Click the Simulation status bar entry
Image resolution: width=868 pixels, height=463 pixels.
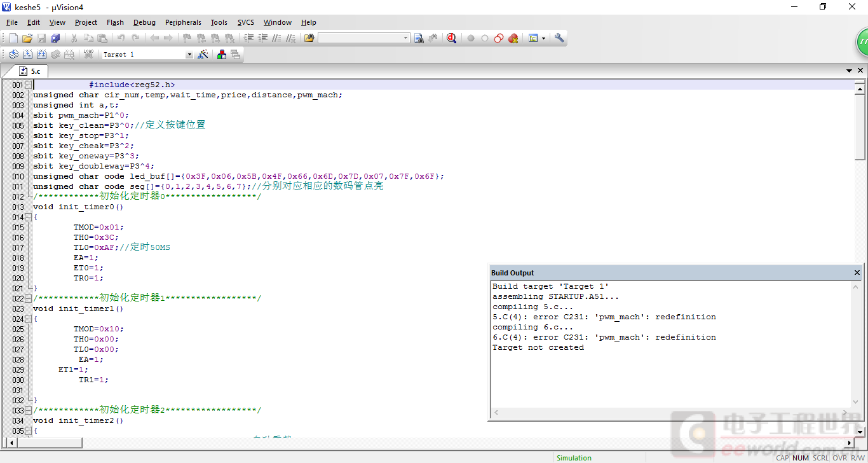coord(574,458)
